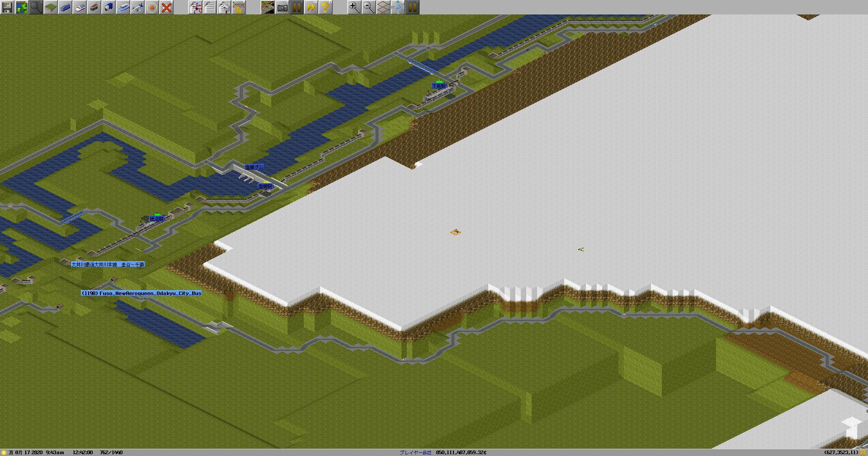Click the 762/1440 status bar counter
Image resolution: width=868 pixels, height=456 pixels.
[111, 452]
